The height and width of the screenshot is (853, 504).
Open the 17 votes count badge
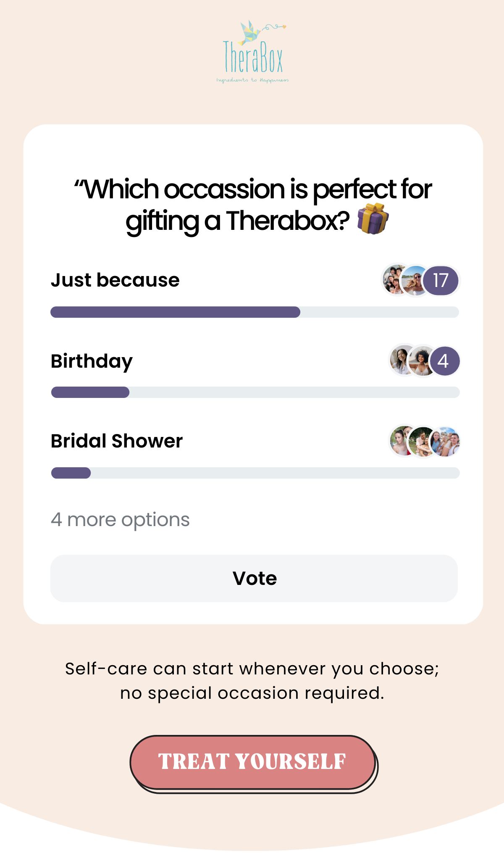441,280
